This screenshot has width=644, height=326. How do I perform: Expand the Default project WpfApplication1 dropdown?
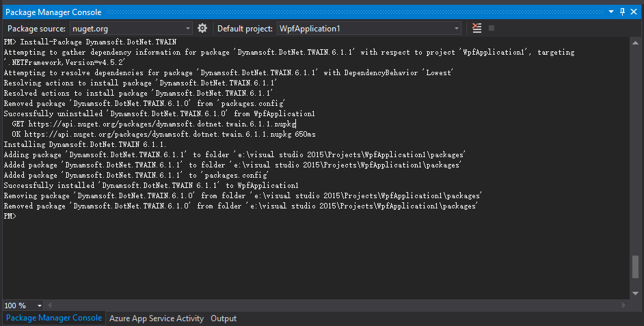pos(457,28)
